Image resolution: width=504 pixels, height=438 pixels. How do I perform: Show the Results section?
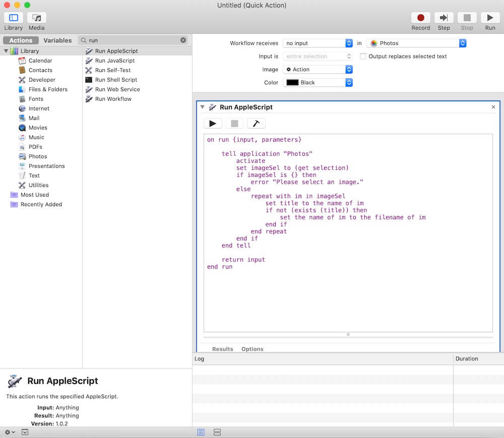point(222,349)
